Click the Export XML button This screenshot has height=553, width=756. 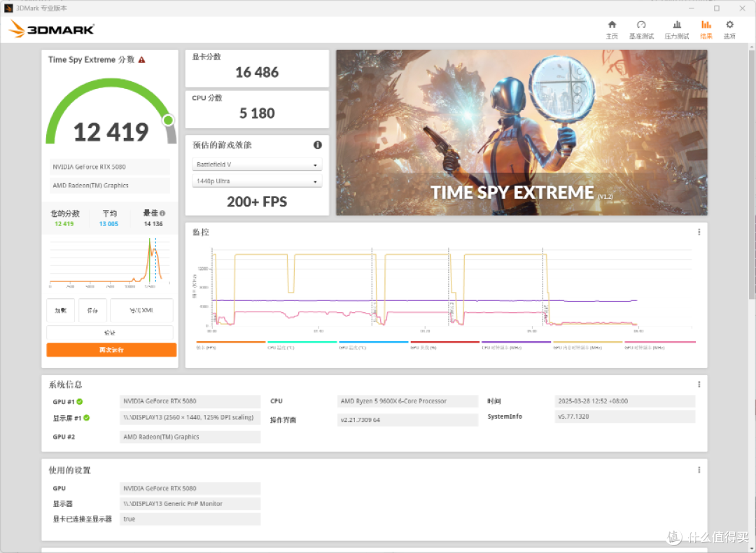141,311
